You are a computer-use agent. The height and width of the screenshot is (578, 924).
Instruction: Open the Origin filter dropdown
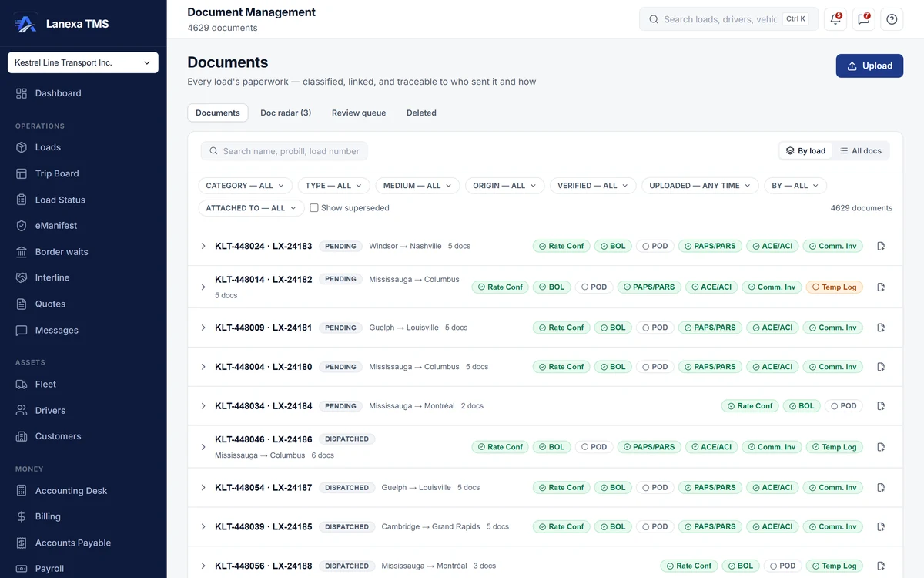tap(505, 186)
